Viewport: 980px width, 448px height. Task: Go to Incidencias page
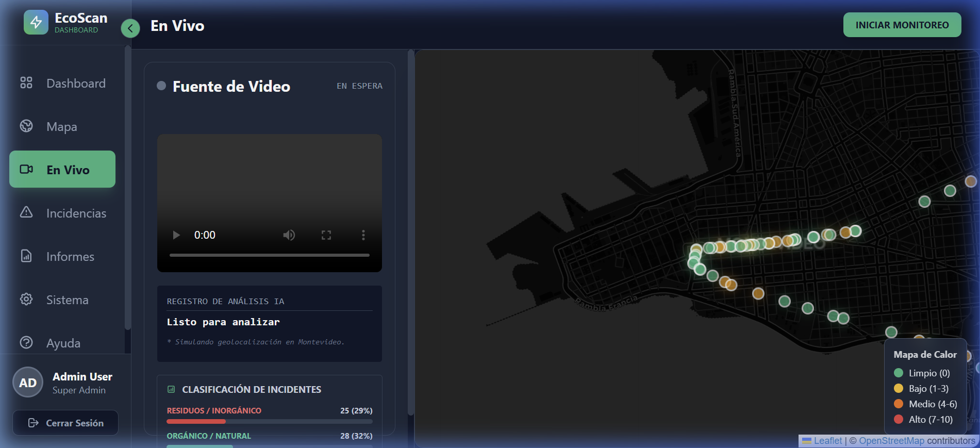(62, 213)
